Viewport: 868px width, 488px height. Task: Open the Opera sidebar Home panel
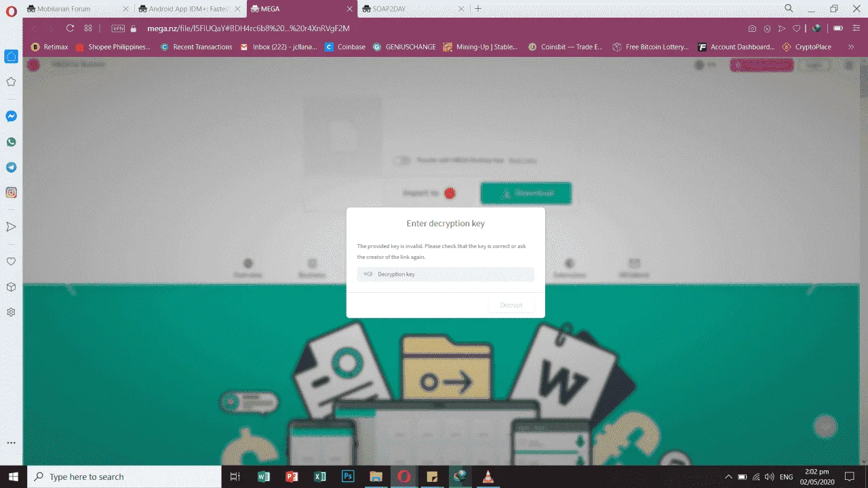[11, 56]
